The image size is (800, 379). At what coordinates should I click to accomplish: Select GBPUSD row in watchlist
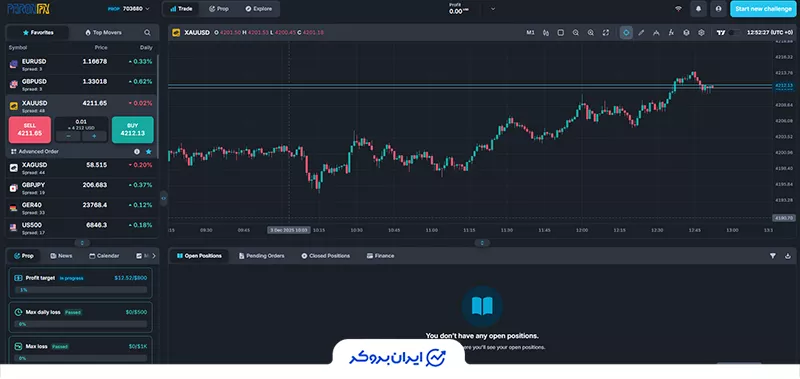(81, 84)
